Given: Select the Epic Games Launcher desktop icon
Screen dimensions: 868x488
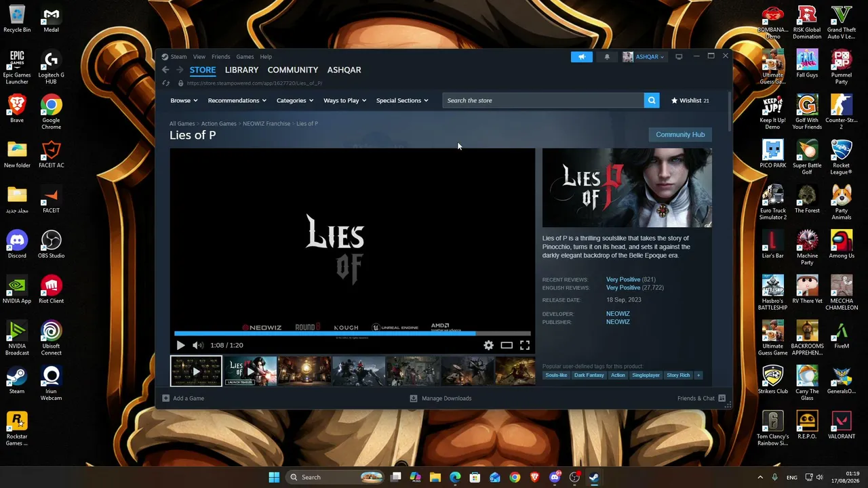Looking at the screenshot, I should tap(17, 67).
